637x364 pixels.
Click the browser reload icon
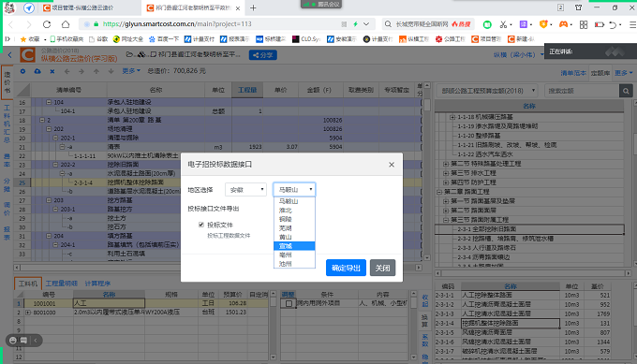coord(47,24)
